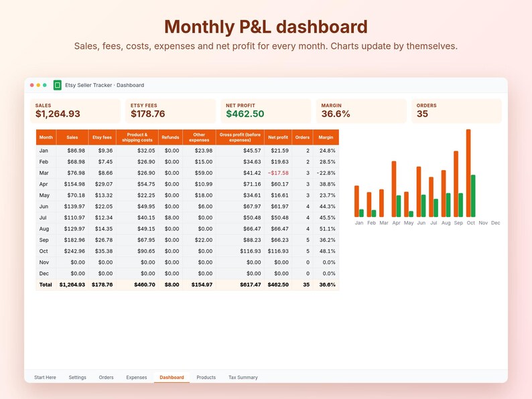The width and height of the screenshot is (532, 399).
Task: Click the green maximize window dot
Action: click(x=45, y=85)
